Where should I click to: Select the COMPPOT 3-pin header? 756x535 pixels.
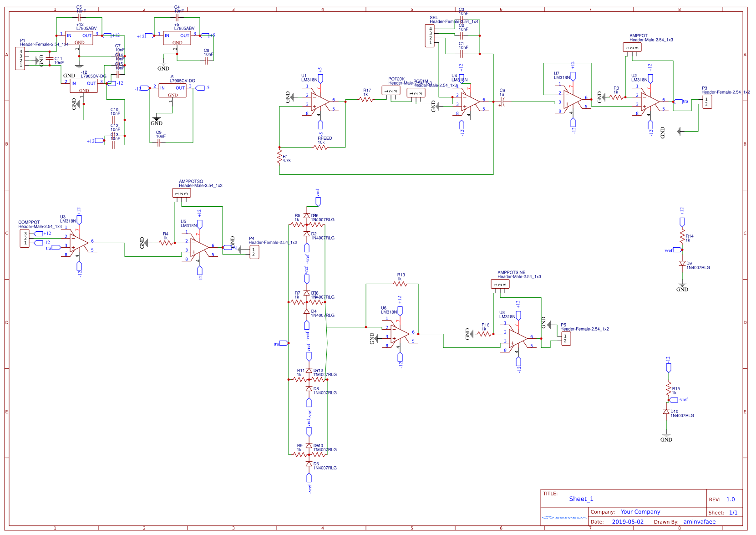[25, 238]
